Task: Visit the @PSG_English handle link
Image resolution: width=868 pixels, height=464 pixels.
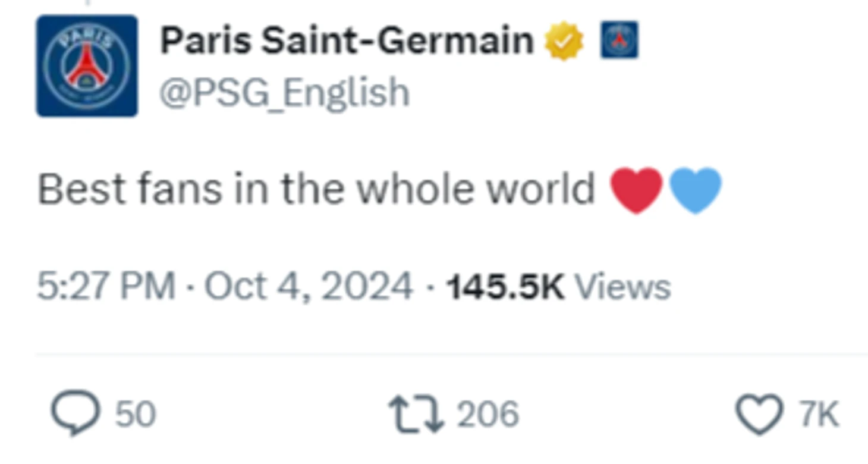Action: (x=285, y=93)
